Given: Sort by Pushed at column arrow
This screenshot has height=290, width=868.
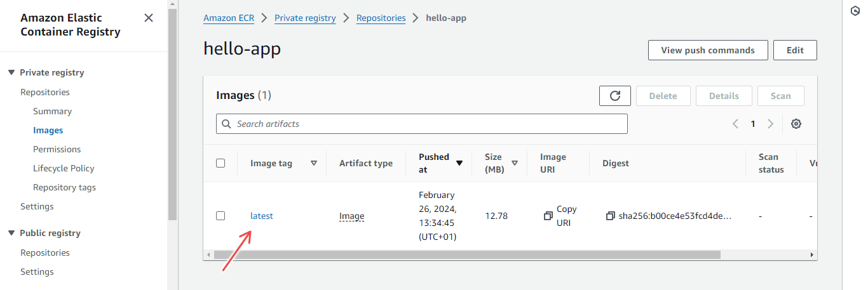Looking at the screenshot, I should [459, 163].
